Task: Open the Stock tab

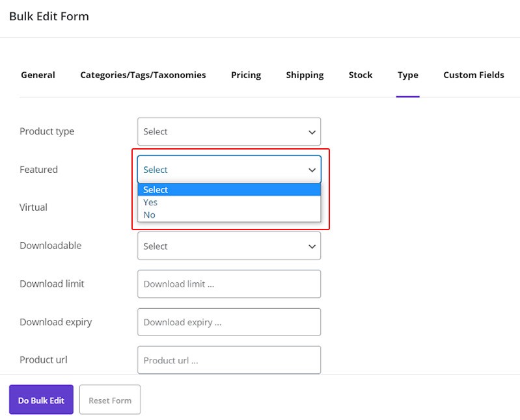Action: tap(361, 75)
